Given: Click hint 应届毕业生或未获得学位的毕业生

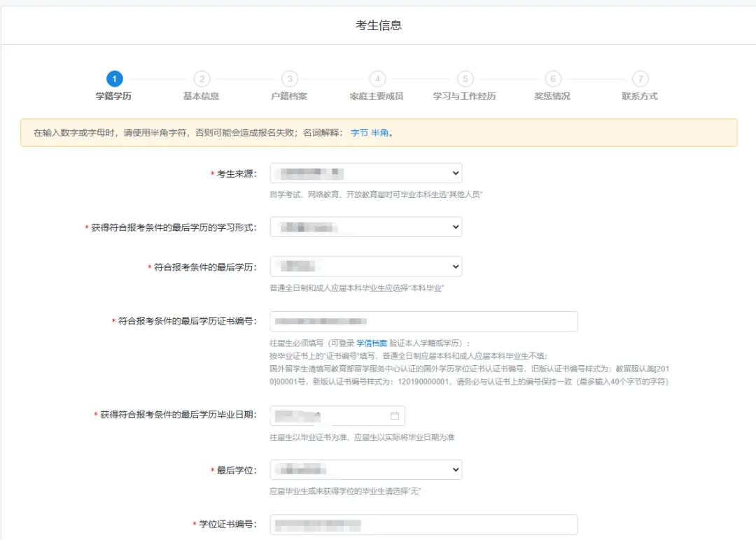Looking at the screenshot, I should [345, 491].
